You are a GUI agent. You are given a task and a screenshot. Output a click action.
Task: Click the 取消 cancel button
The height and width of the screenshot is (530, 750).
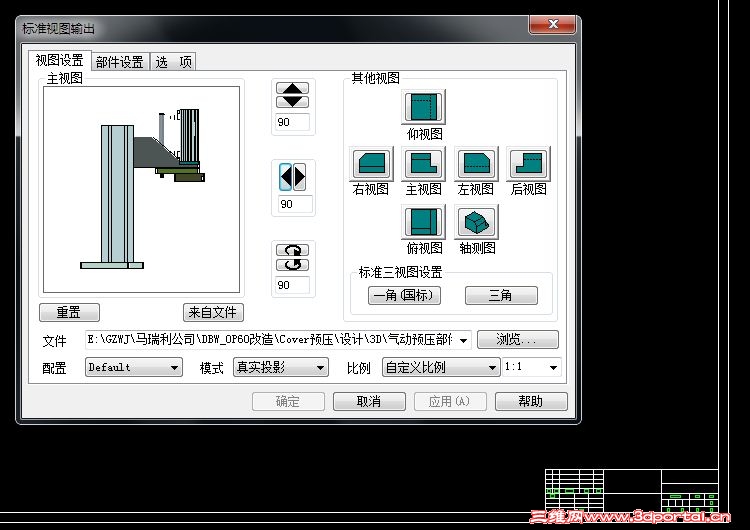click(x=369, y=401)
